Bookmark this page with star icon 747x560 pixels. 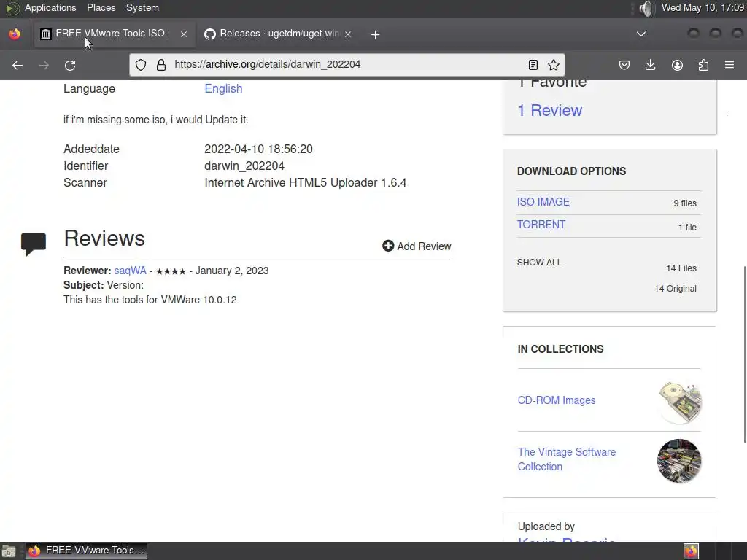tap(554, 65)
